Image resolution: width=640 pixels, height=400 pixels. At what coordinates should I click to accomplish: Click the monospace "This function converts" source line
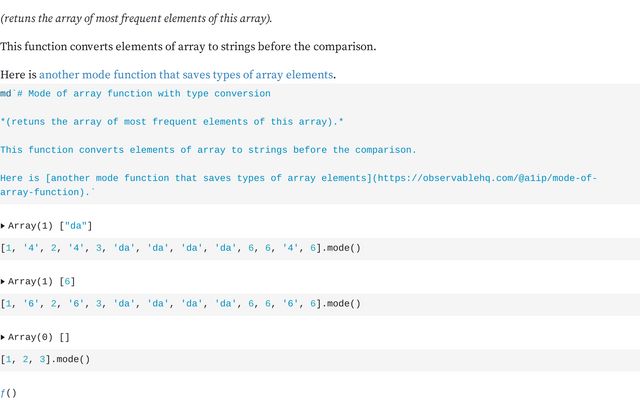(x=208, y=150)
